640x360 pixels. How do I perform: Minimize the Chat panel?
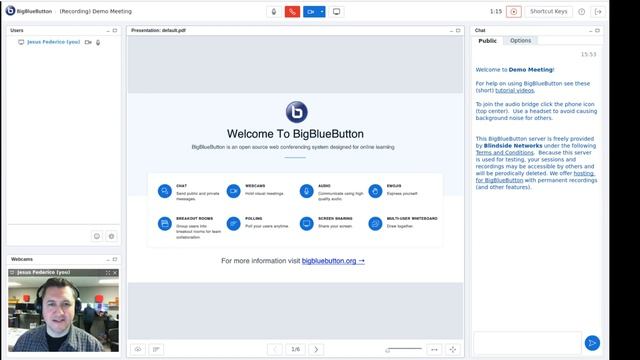590,31
